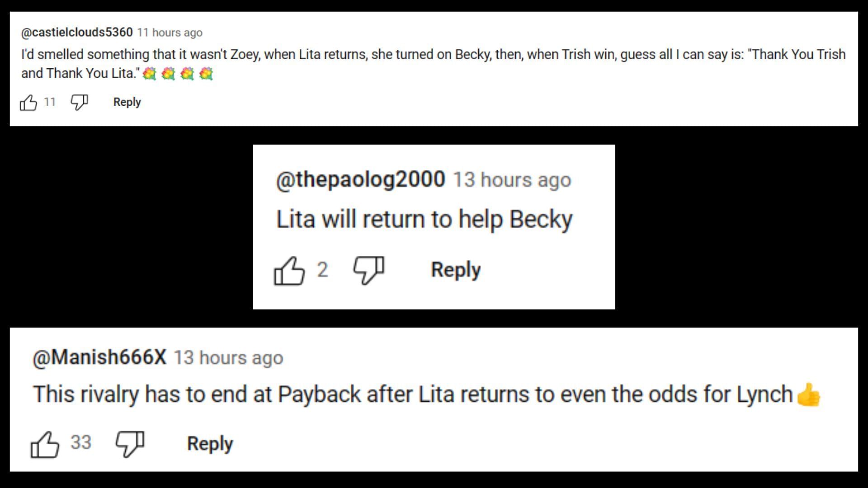
Task: Open the @thepaolog2000 profile link
Action: tap(360, 179)
